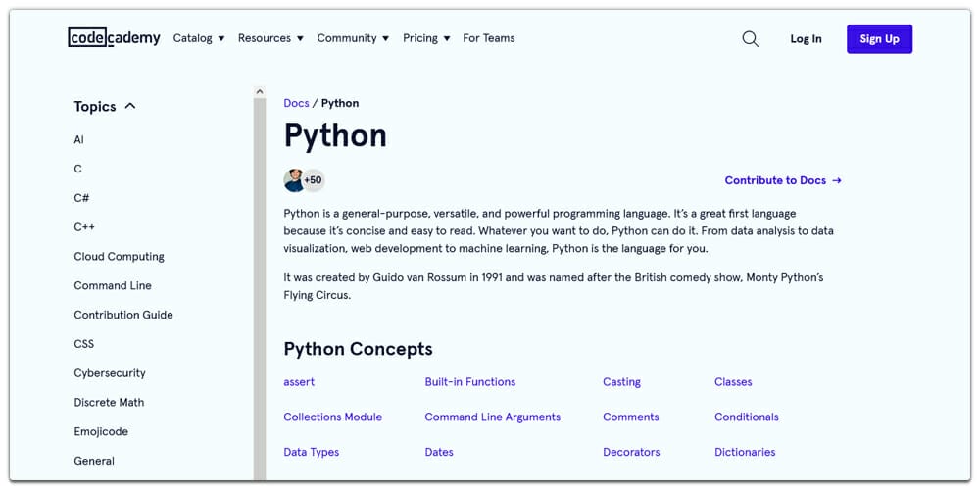The width and height of the screenshot is (980, 490).
Task: Open Collections Module concept link
Action: 332,416
